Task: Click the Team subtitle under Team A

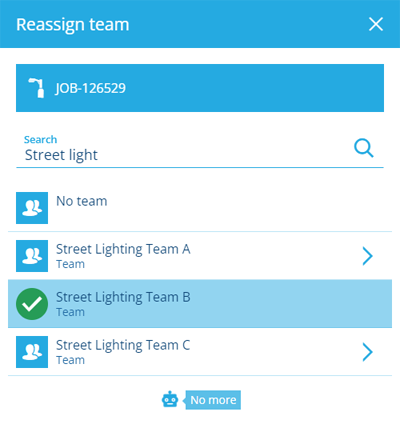Action: coord(70,264)
